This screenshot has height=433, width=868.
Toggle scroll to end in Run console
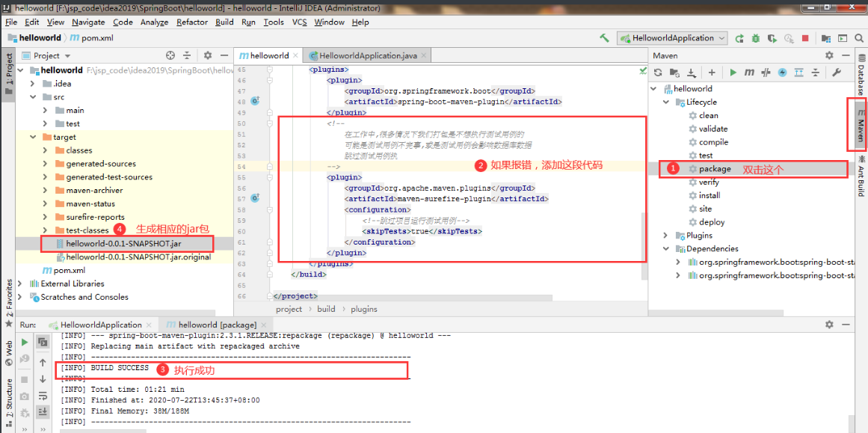[x=43, y=412]
